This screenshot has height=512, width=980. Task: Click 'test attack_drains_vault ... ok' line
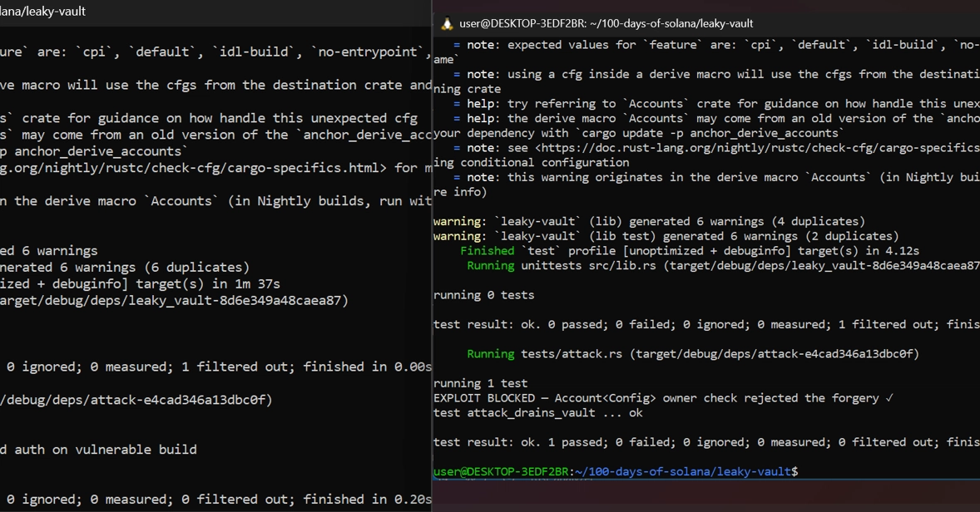pyautogui.click(x=538, y=413)
